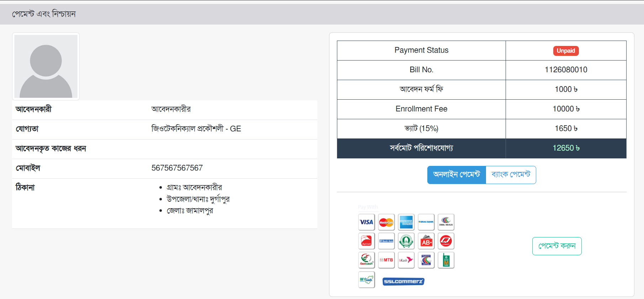Select the red AB Bank payment icon
Viewport: 644px width, 299px height.
[x=426, y=241]
